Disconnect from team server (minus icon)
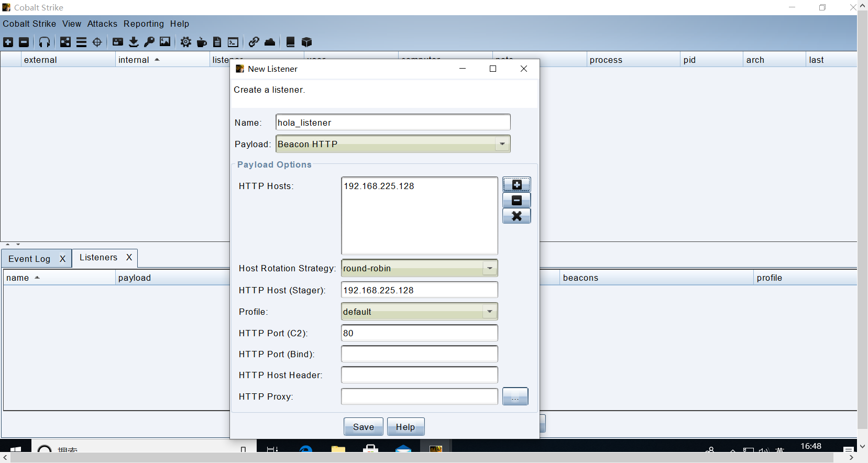 coord(24,42)
